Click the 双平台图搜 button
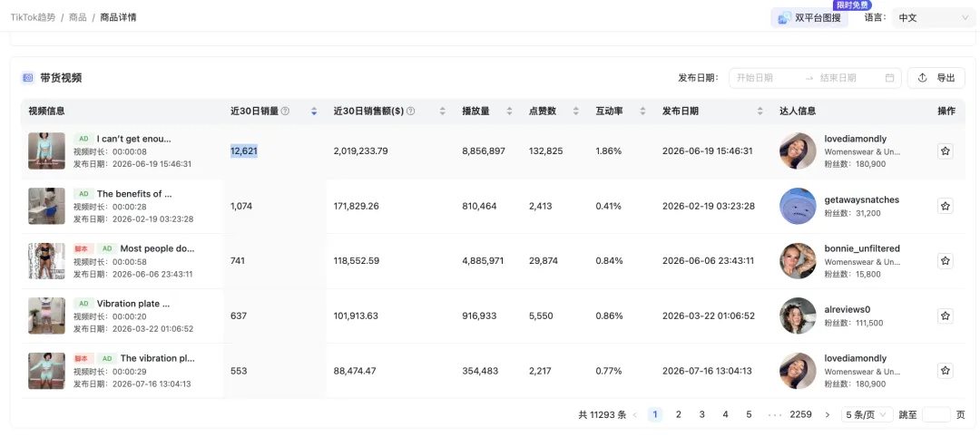 [x=809, y=18]
